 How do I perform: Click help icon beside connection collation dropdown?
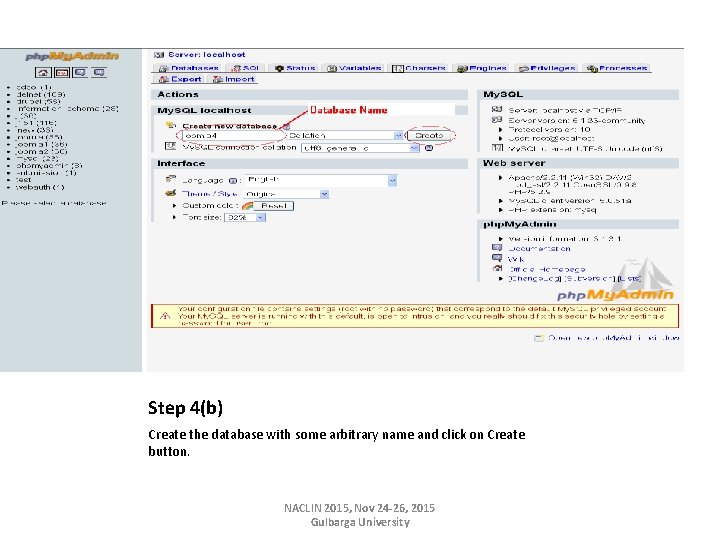point(428,148)
